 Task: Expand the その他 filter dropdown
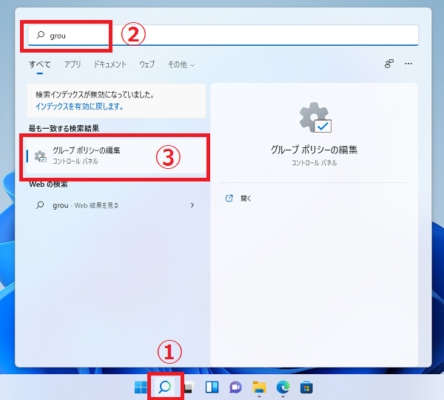pos(181,64)
